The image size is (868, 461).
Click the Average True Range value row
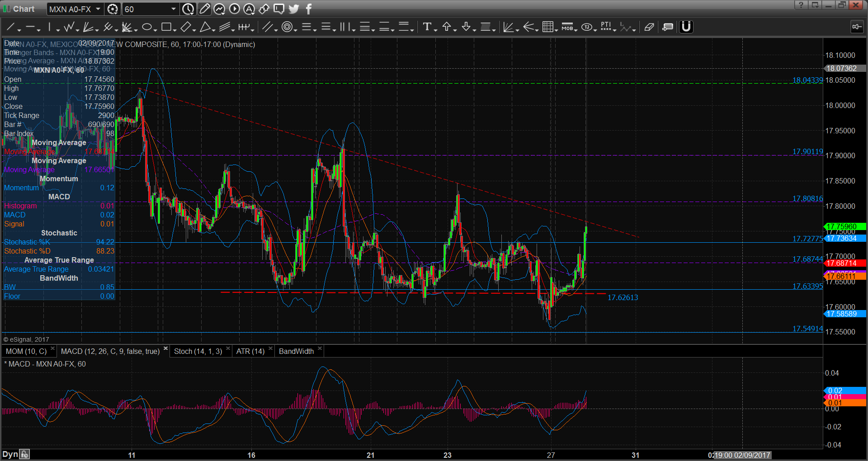pos(59,269)
